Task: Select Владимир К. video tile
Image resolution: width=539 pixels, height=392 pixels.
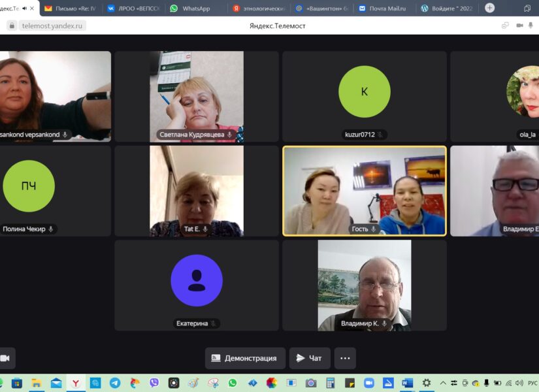Action: tap(365, 285)
